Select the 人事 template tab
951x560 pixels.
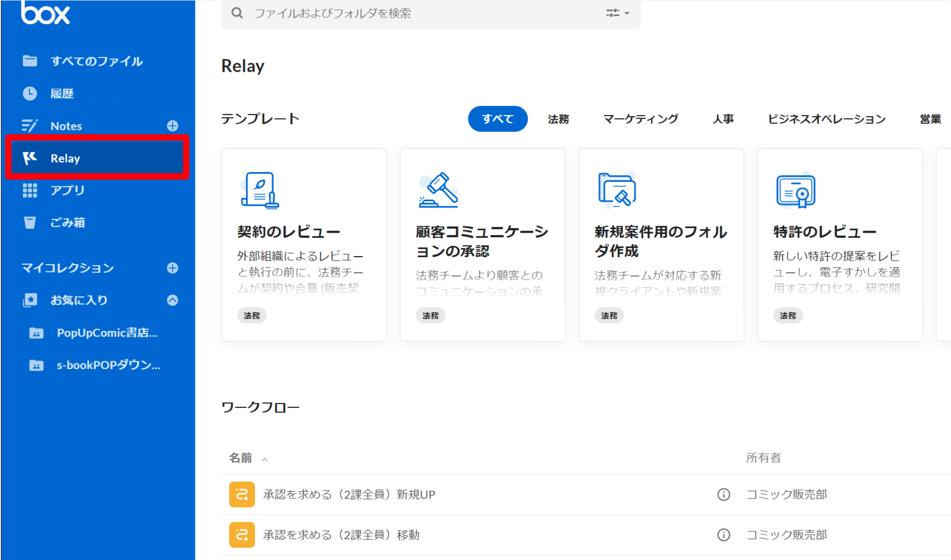click(723, 119)
